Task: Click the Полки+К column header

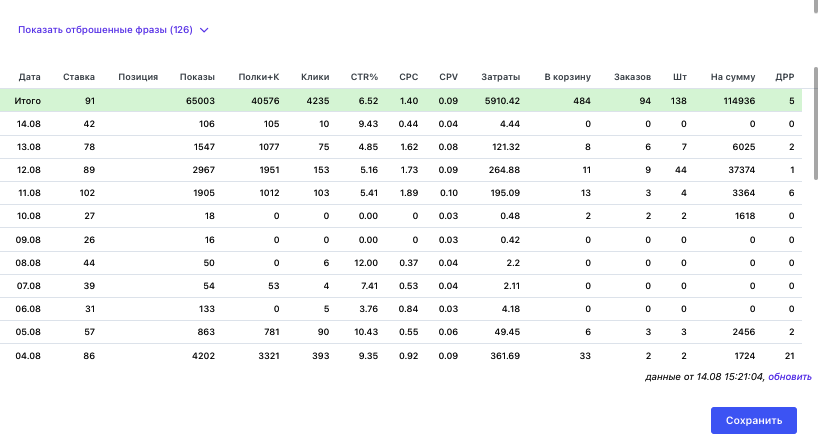Action: click(x=259, y=77)
